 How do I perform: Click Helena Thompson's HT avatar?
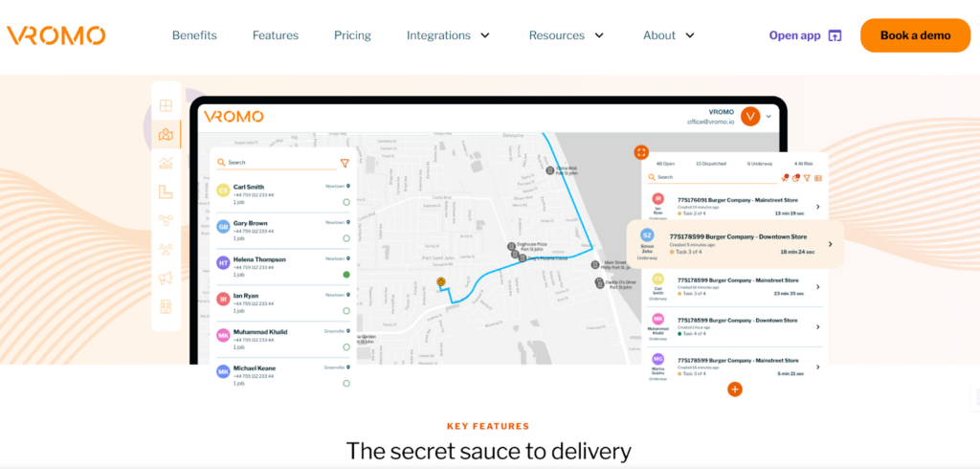[223, 263]
